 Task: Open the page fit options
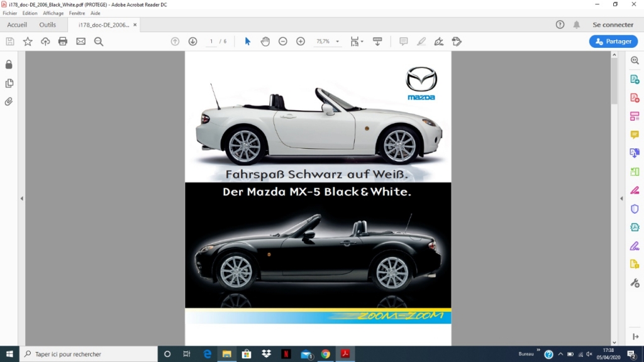tap(357, 41)
